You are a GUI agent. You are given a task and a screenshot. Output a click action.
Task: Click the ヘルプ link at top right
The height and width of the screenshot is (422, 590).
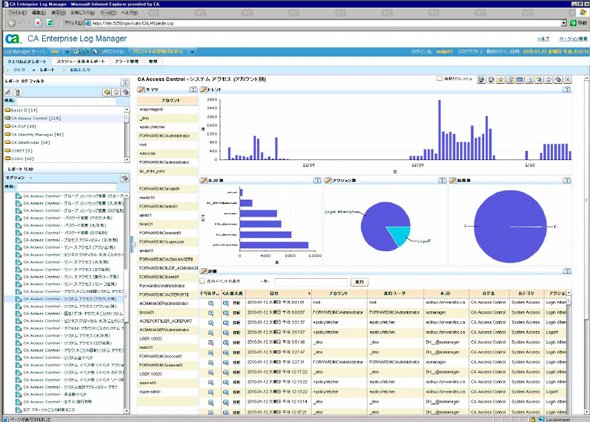click(x=543, y=39)
